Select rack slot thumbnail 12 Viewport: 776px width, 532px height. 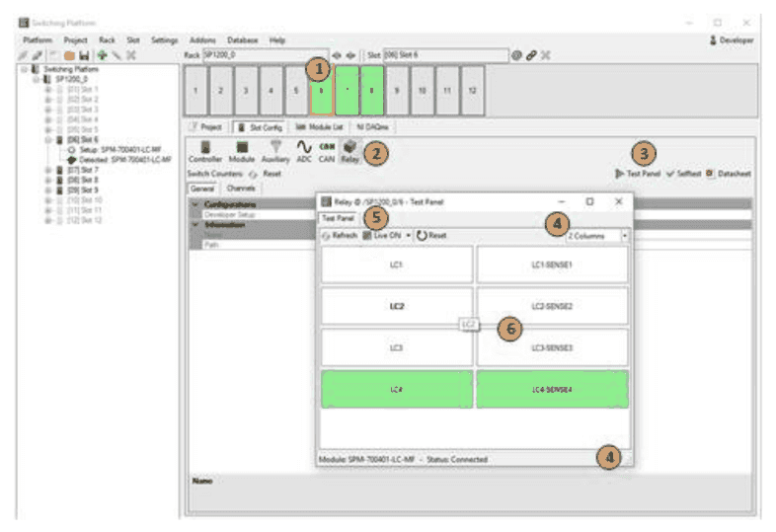[472, 91]
